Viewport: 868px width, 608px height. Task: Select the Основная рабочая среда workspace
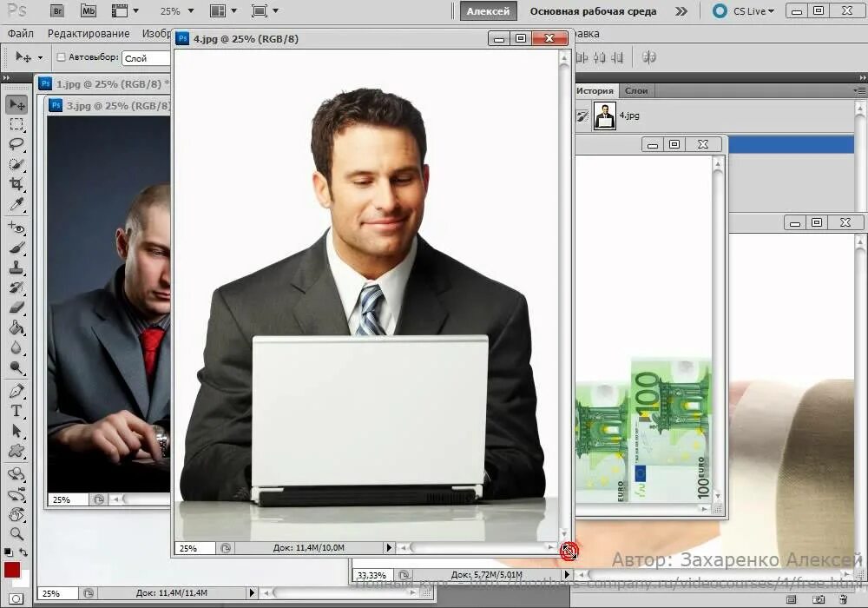click(x=593, y=11)
